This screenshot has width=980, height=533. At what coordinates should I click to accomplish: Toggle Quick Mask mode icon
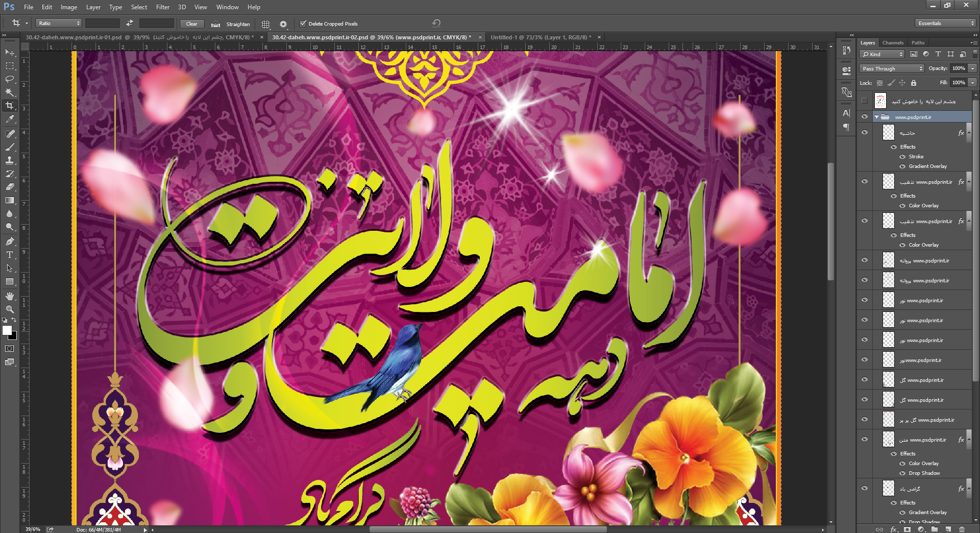[x=10, y=349]
